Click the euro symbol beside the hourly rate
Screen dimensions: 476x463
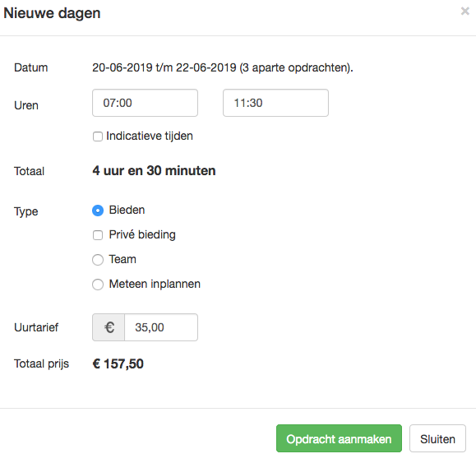click(109, 327)
